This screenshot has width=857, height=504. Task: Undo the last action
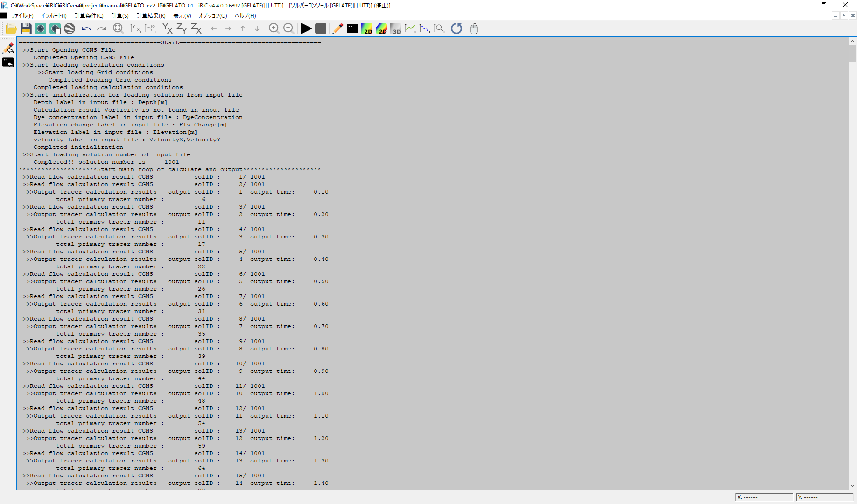(86, 29)
